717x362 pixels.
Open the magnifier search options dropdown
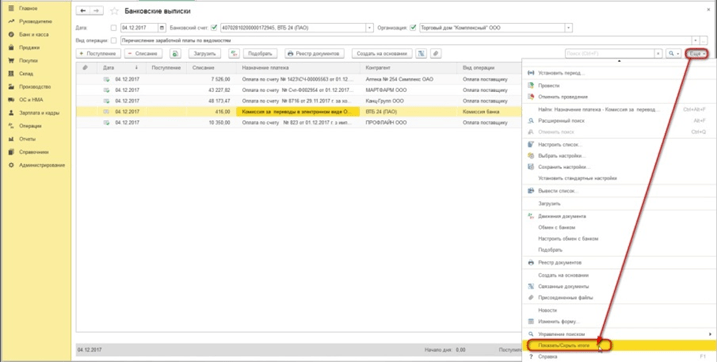tap(674, 53)
